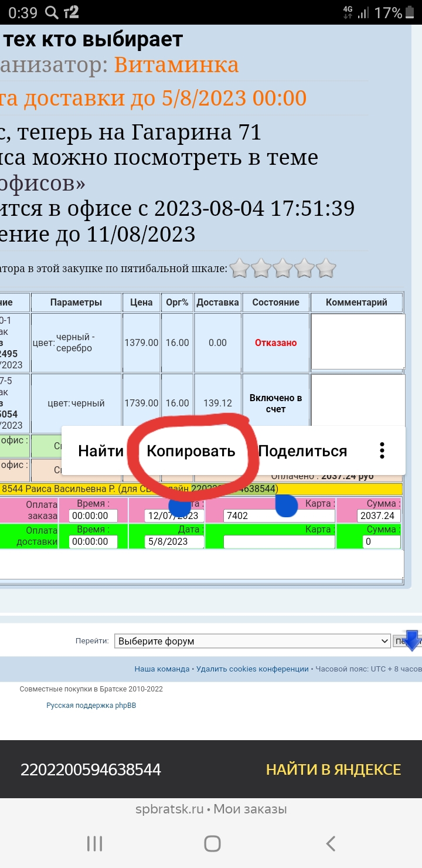Rate organizer with the third star

tap(283, 269)
